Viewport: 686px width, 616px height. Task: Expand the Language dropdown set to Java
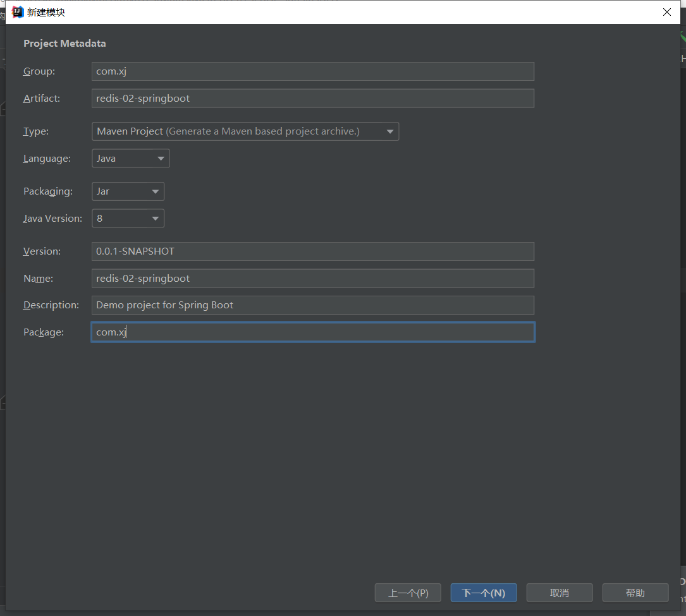tap(130, 159)
